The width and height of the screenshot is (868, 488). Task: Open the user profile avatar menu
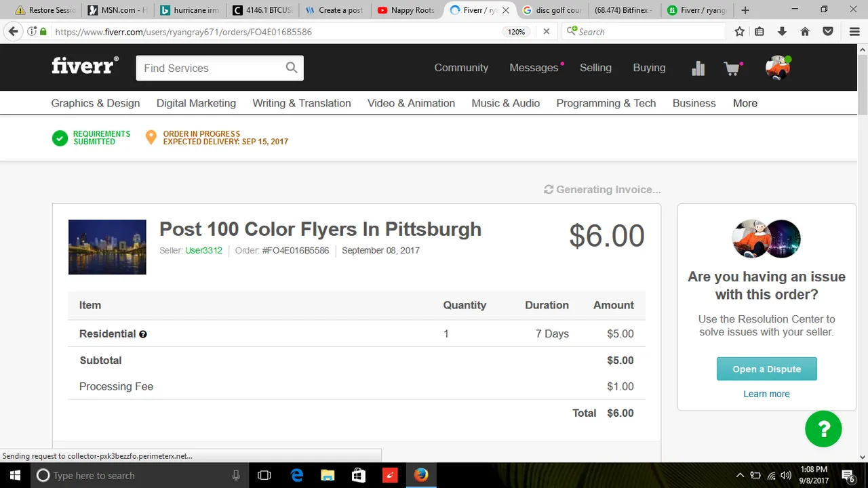pos(777,68)
